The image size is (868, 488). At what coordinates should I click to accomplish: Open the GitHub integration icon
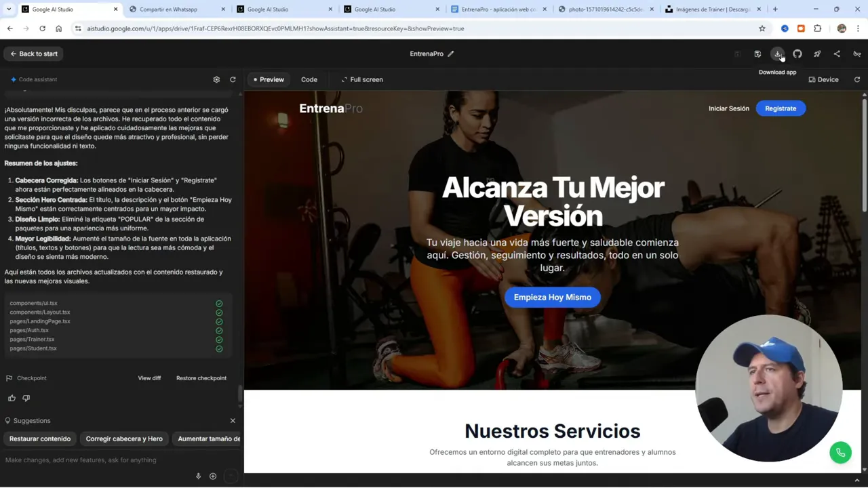click(797, 54)
